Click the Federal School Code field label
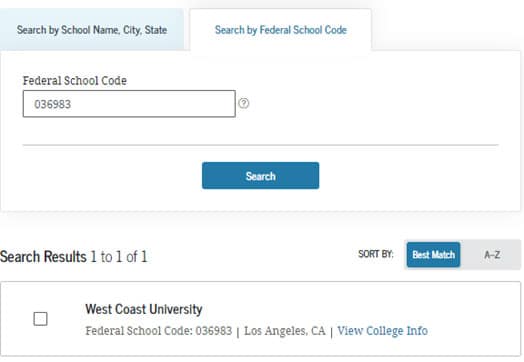 75,81
